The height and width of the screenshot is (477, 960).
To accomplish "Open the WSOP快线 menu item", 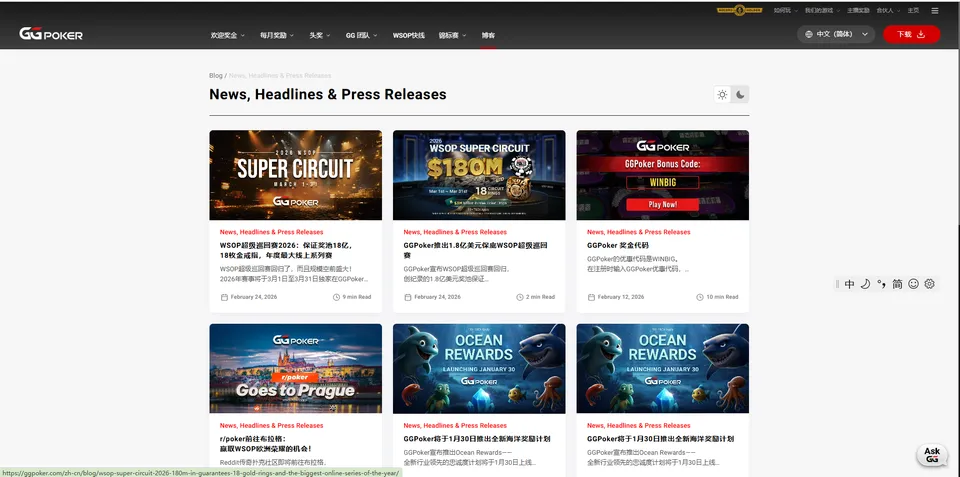I will (408, 36).
